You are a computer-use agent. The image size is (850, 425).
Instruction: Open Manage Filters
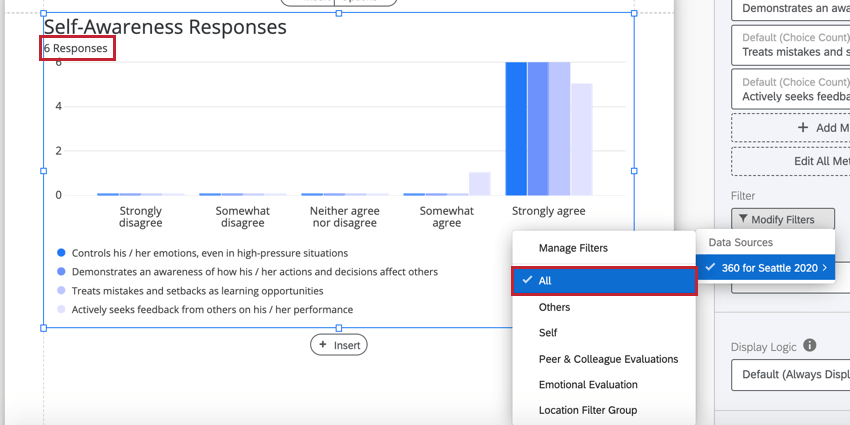[x=573, y=248]
